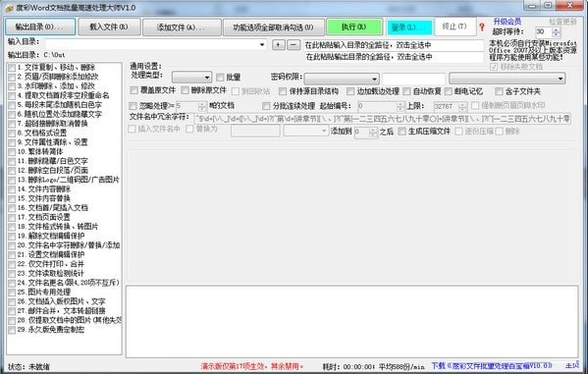Click 功能选项全部取消勾选 button
This screenshot has width=588, height=374.
(x=273, y=27)
